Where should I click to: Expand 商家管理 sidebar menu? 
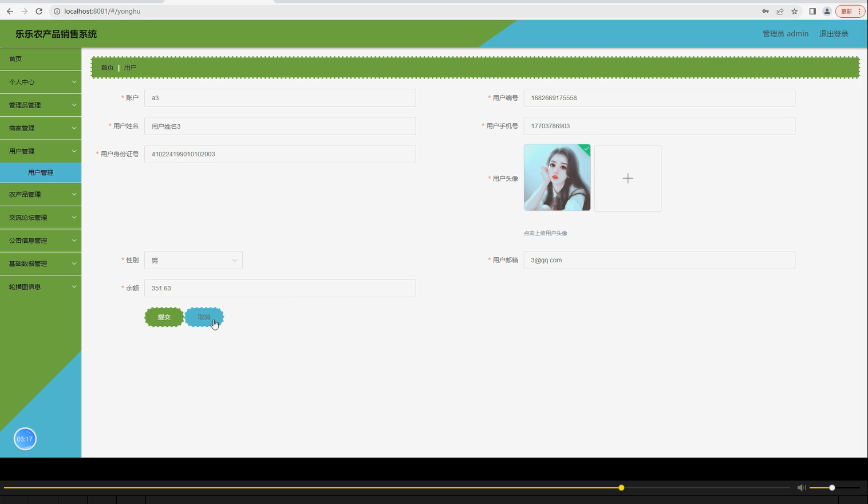pos(41,128)
